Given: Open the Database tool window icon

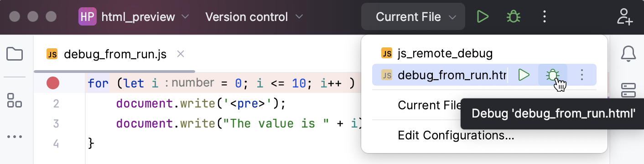Looking at the screenshot, I should coord(628,90).
